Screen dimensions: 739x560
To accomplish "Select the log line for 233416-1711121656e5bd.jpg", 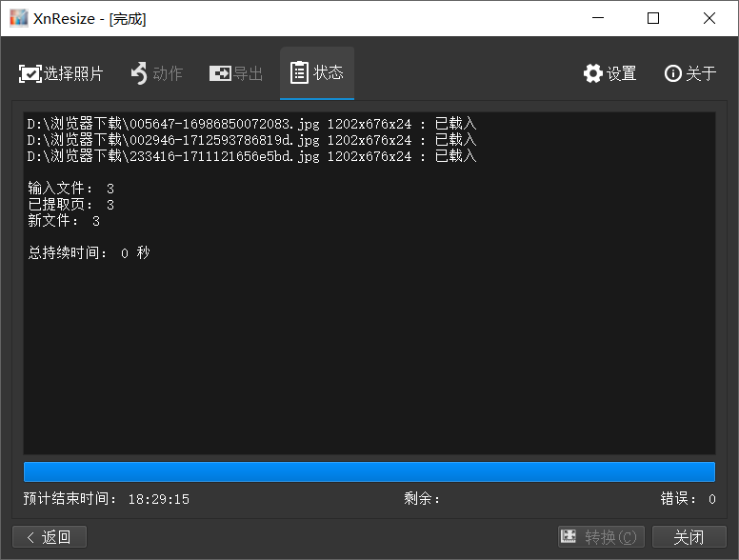I will click(251, 156).
